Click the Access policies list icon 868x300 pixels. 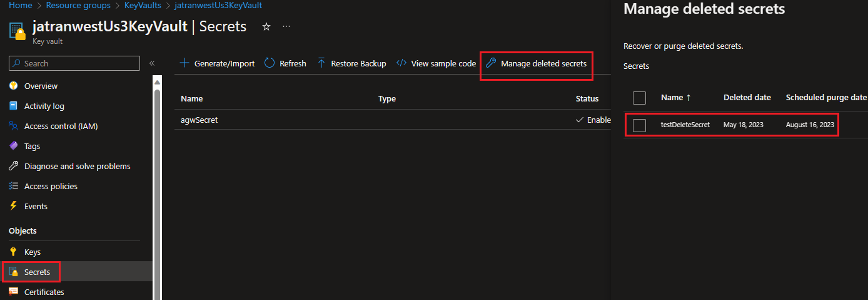(13, 186)
